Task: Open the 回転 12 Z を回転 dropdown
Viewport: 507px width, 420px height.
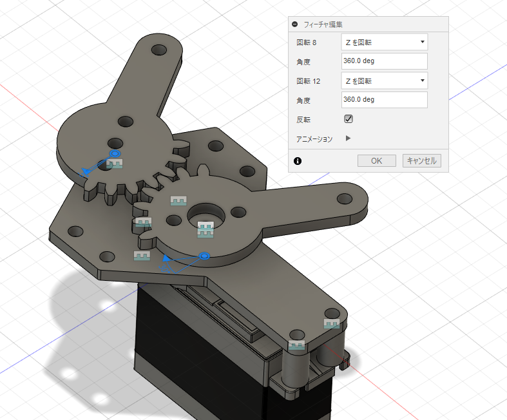Action: pos(385,81)
